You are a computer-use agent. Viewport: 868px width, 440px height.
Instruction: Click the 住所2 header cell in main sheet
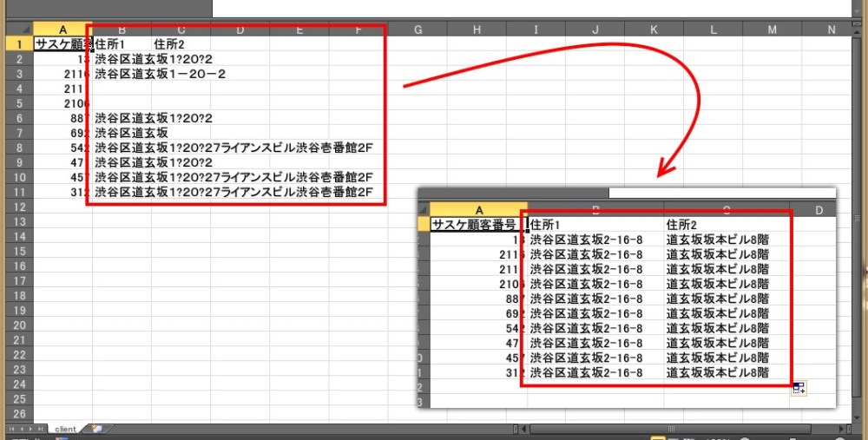(x=181, y=43)
